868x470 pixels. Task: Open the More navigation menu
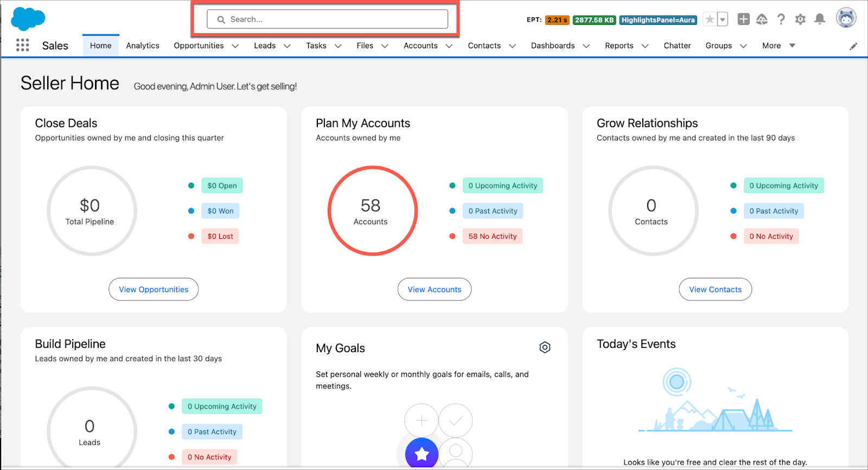(778, 46)
